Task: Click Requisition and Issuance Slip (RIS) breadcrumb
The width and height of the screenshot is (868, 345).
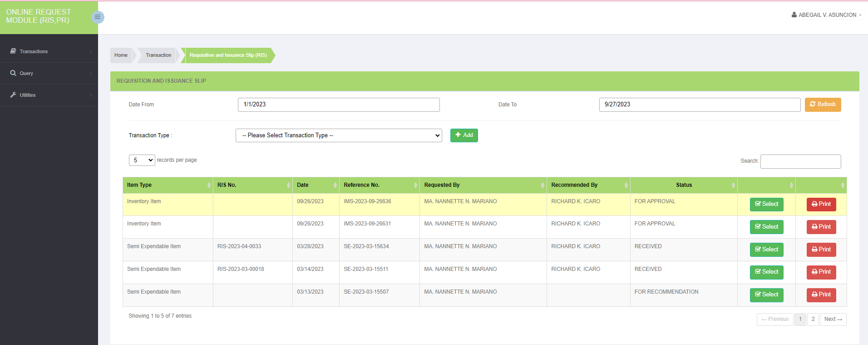Action: coord(228,55)
